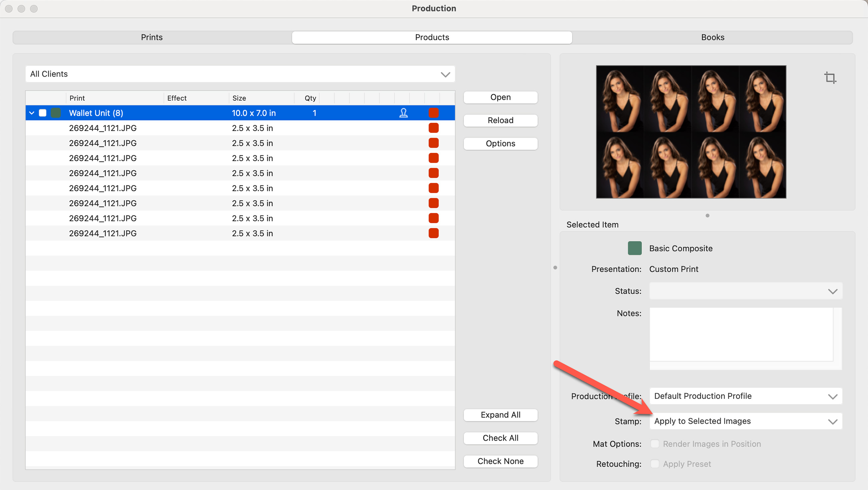Check the Wallet Unit (8) checkbox
868x490 pixels.
coord(42,113)
